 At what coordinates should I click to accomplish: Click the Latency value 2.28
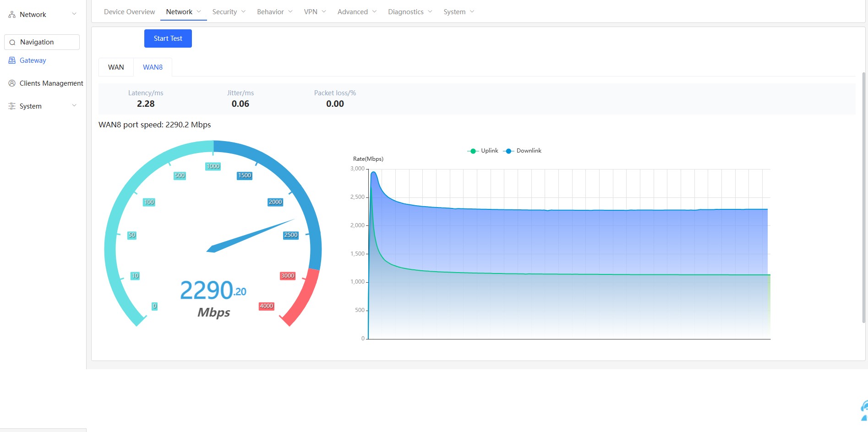tap(146, 104)
